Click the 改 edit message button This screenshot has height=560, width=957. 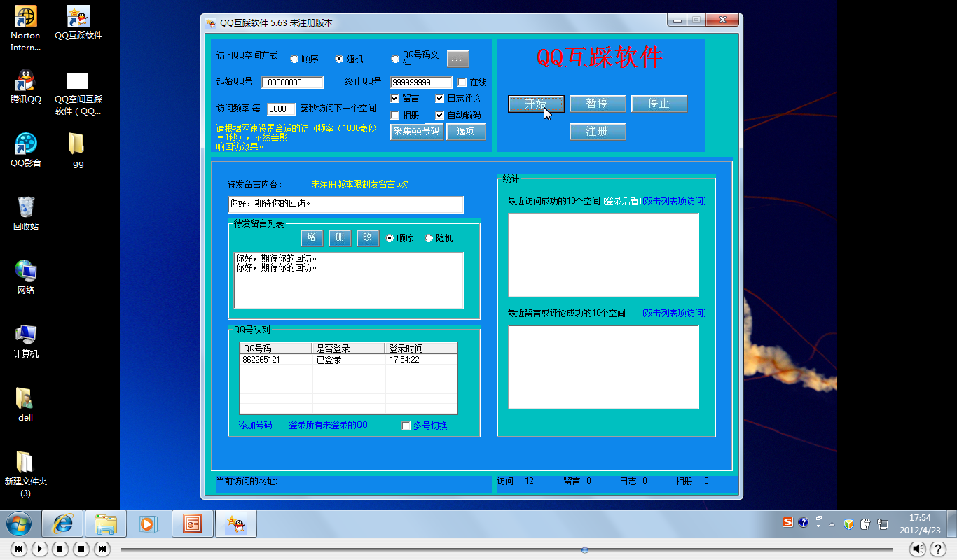(x=368, y=238)
